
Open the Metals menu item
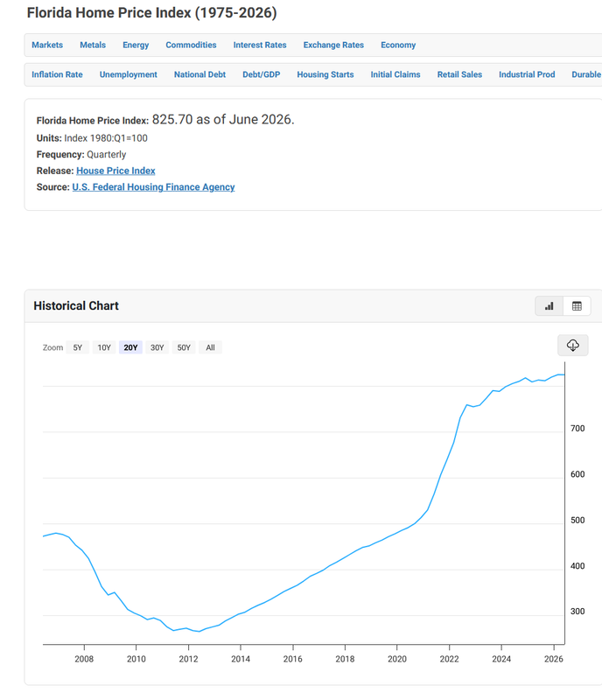tap(93, 45)
